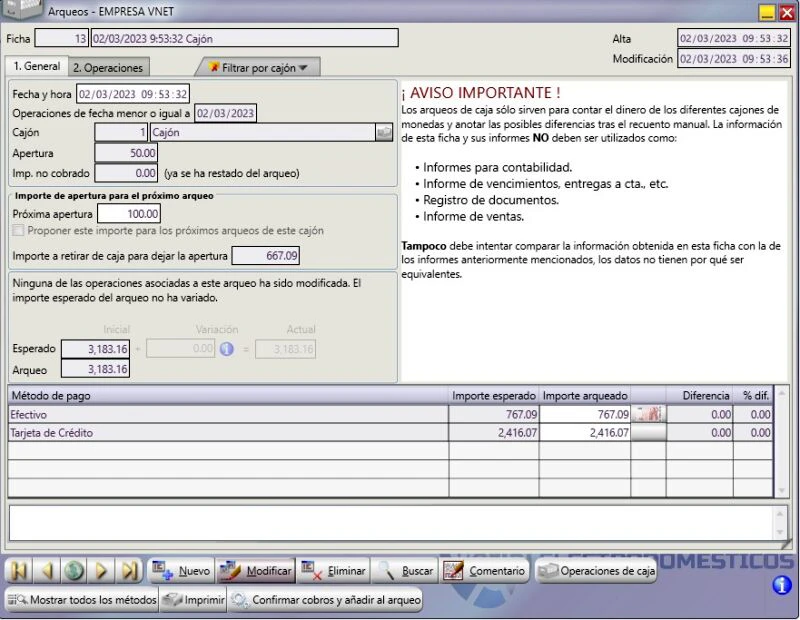Image resolution: width=800 pixels, height=620 pixels.
Task: Go to the previous record arrow
Action: pos(47,571)
